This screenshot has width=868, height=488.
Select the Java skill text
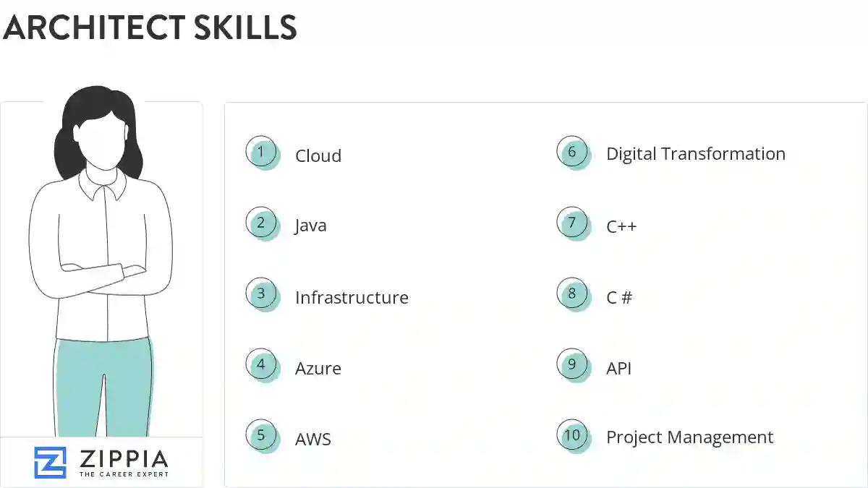pos(310,226)
